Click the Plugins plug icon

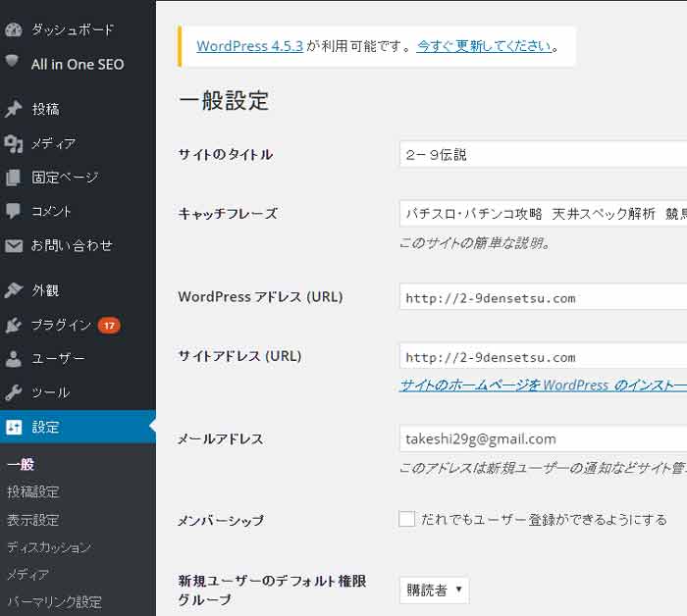[13, 325]
